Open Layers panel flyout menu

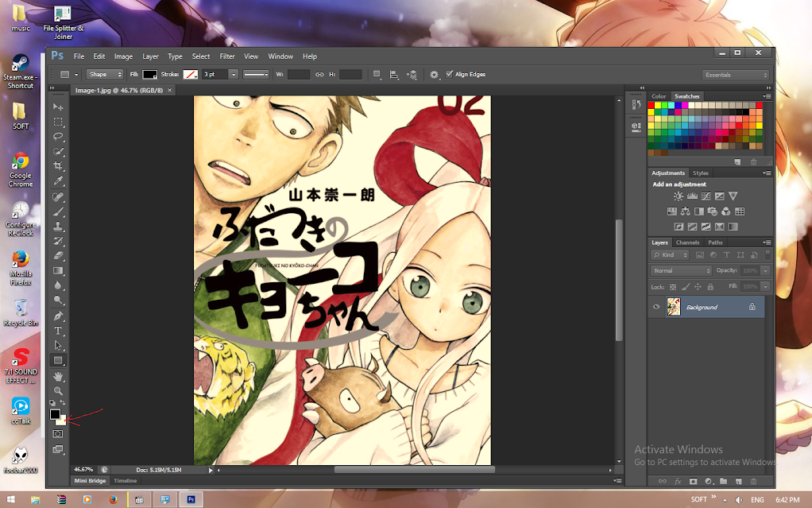(x=767, y=242)
